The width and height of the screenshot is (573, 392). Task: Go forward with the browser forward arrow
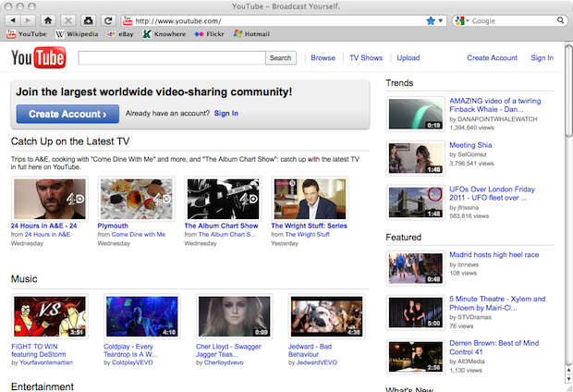28,20
